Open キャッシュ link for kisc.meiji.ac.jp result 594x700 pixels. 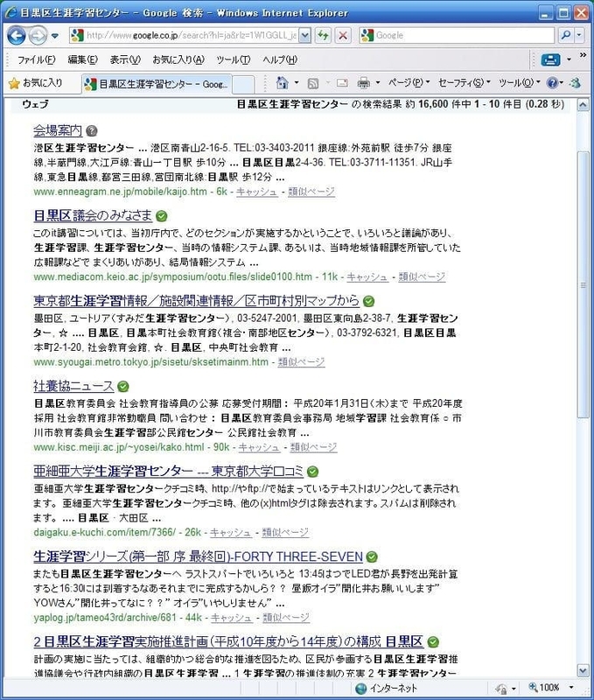pyautogui.click(x=259, y=447)
